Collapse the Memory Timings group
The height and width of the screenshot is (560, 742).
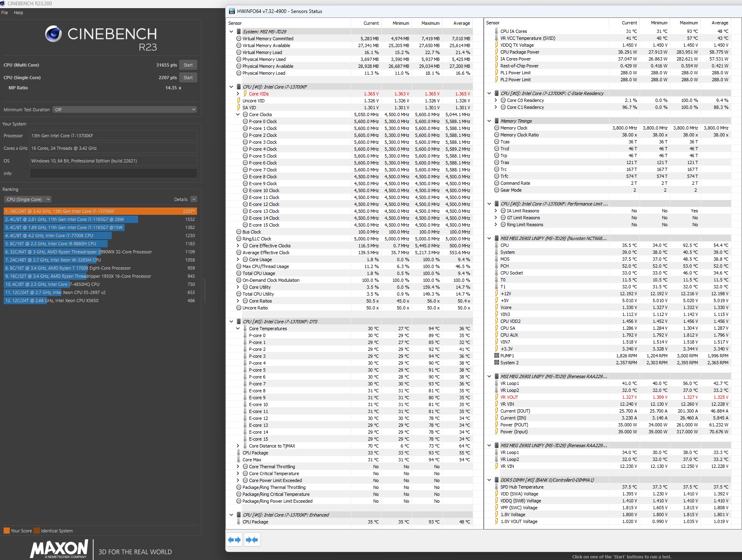[x=489, y=121]
